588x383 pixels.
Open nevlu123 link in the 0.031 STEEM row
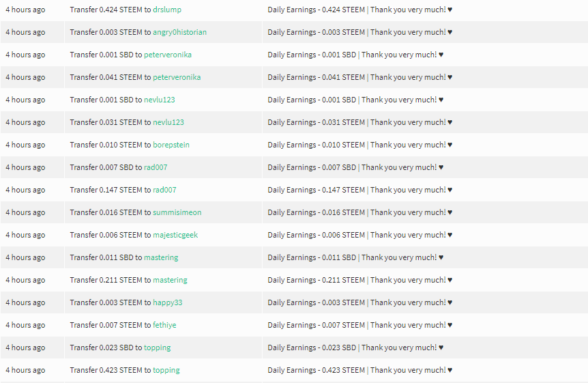pos(168,122)
